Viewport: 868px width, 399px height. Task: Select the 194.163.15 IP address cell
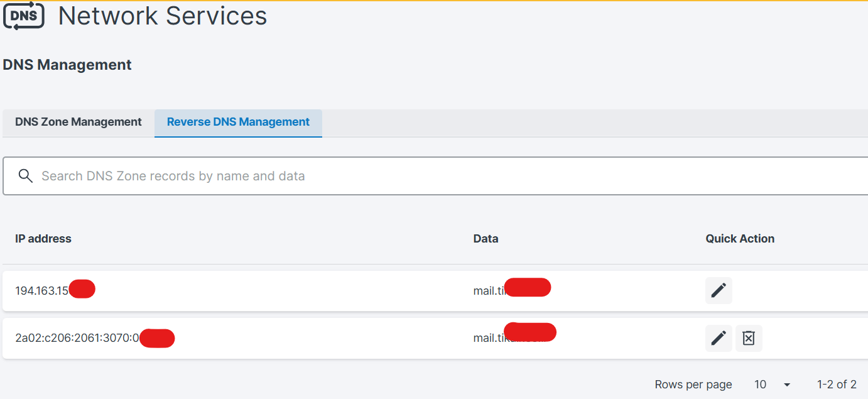pyautogui.click(x=41, y=291)
